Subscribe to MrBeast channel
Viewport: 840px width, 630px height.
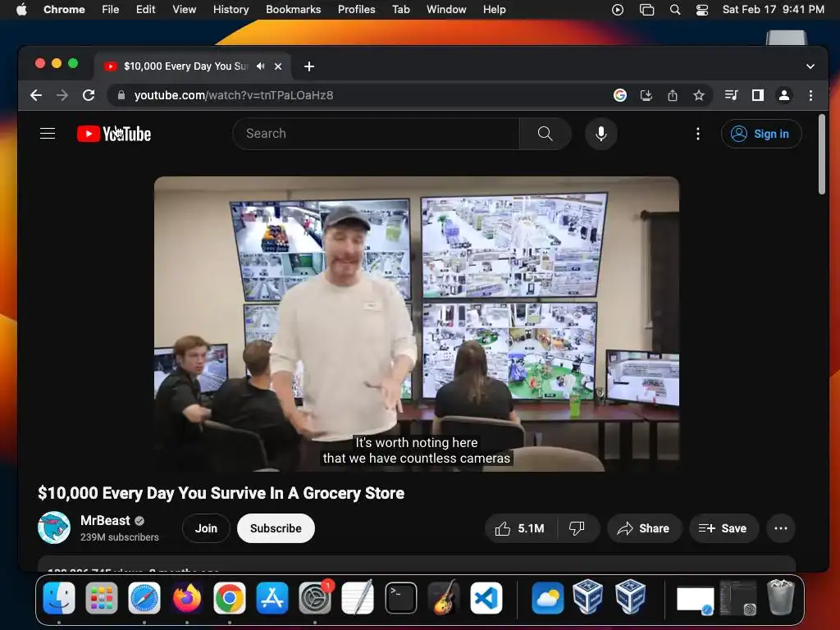pyautogui.click(x=276, y=528)
